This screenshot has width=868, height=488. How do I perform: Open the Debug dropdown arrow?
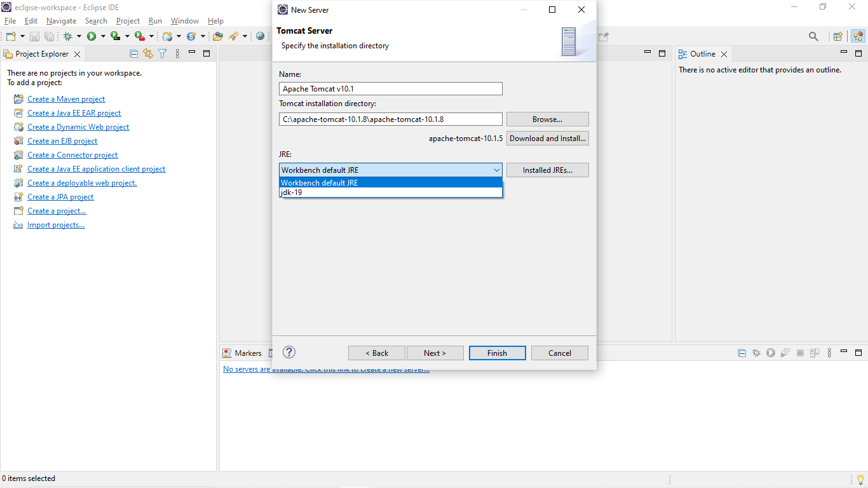point(79,36)
